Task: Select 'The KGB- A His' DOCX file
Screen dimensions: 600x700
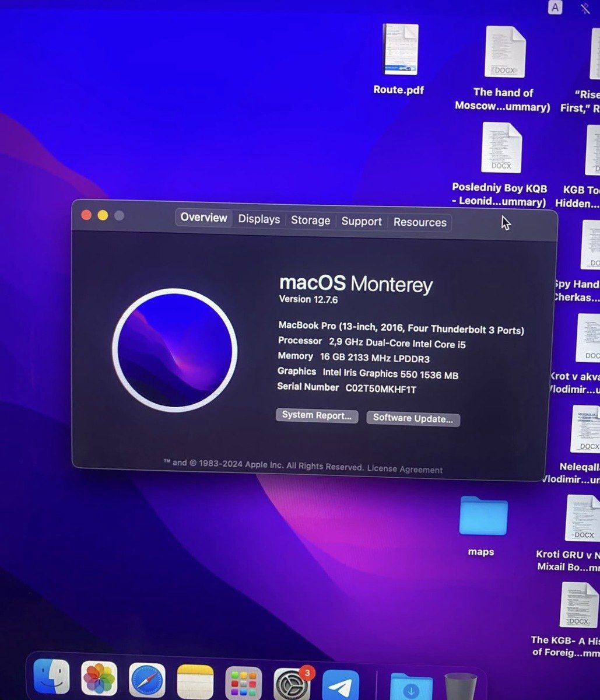Action: pyautogui.click(x=580, y=605)
